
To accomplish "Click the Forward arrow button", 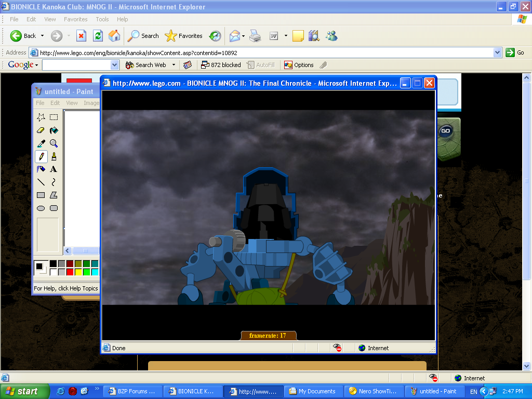I will coord(57,36).
